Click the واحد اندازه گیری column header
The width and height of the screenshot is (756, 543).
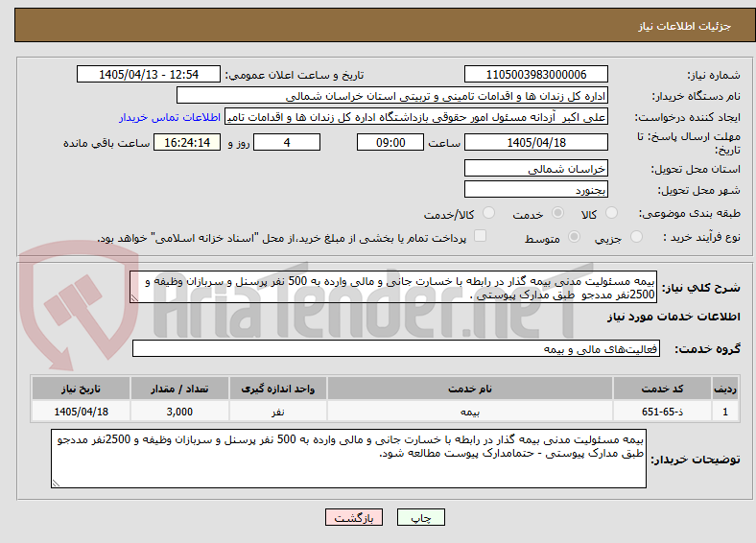point(278,389)
